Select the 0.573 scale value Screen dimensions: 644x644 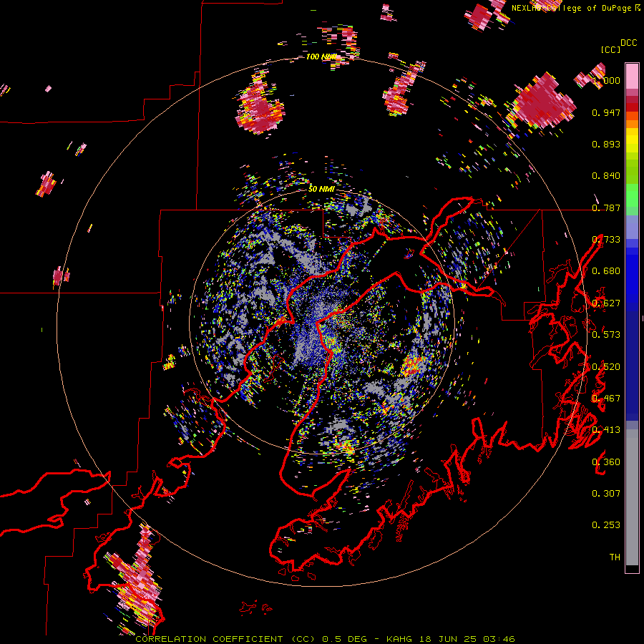click(606, 335)
